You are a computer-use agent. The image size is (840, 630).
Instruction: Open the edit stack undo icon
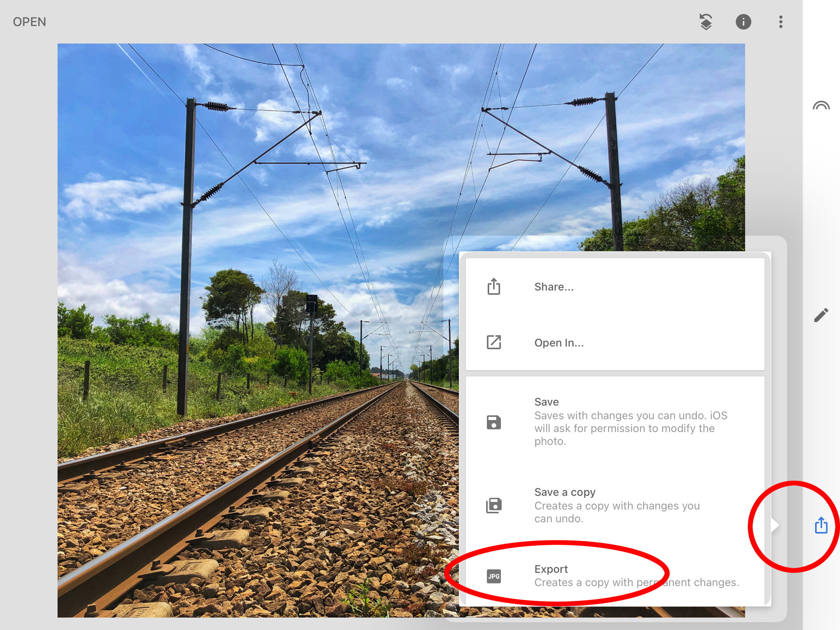pyautogui.click(x=706, y=22)
